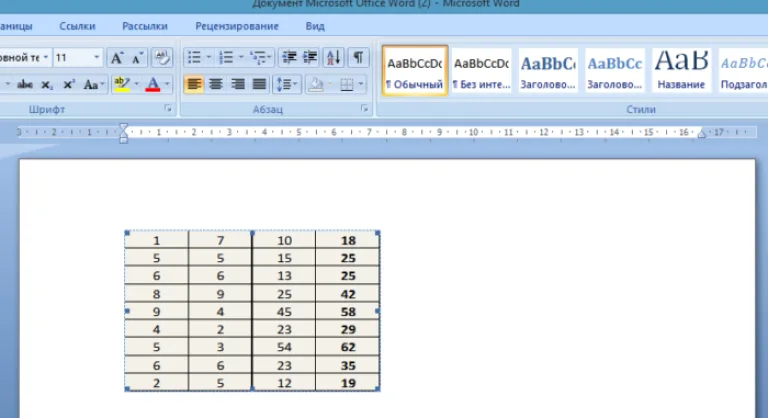Center the text alignment
The image size is (768, 418).
click(x=216, y=84)
